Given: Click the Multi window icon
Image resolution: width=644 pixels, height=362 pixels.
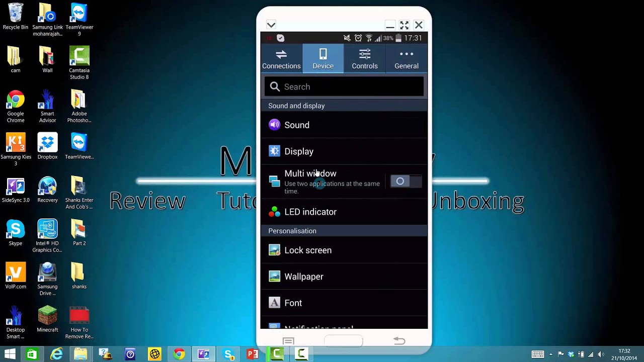Looking at the screenshot, I should 274,182.
